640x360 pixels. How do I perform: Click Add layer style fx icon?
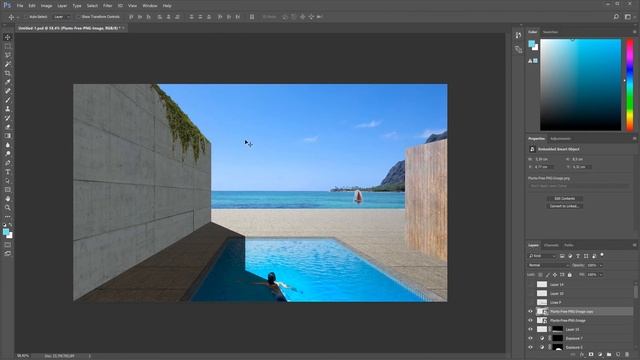582,355
